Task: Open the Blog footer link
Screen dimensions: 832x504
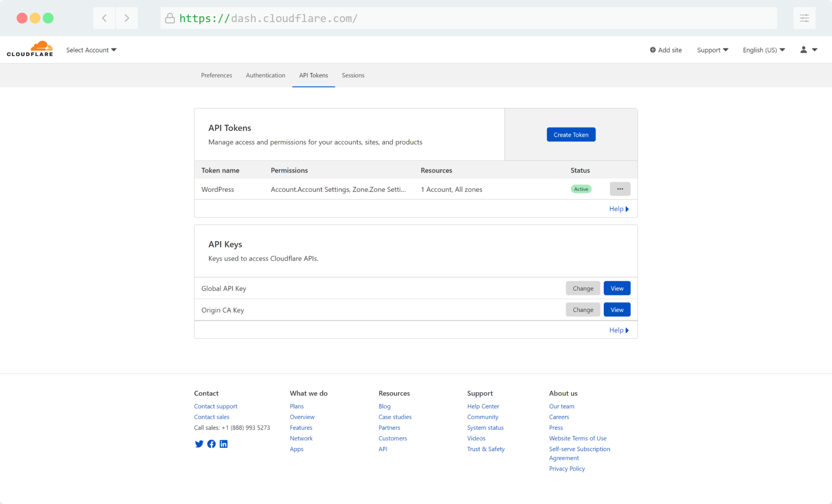Action: tap(384, 406)
